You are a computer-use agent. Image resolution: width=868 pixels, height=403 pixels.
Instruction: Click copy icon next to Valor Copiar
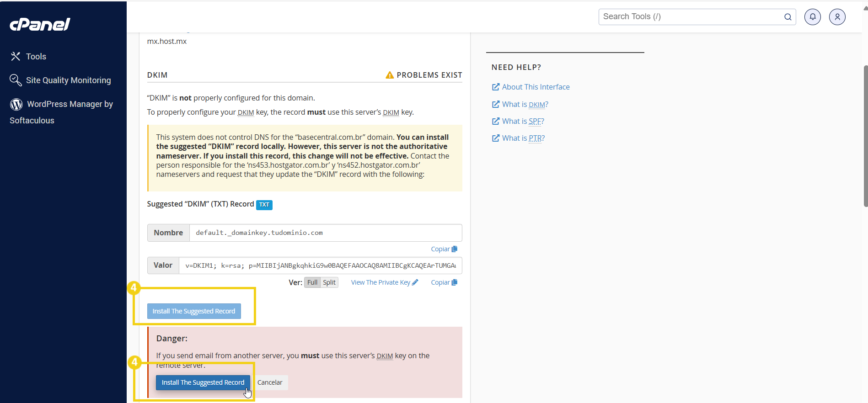pyautogui.click(x=455, y=282)
